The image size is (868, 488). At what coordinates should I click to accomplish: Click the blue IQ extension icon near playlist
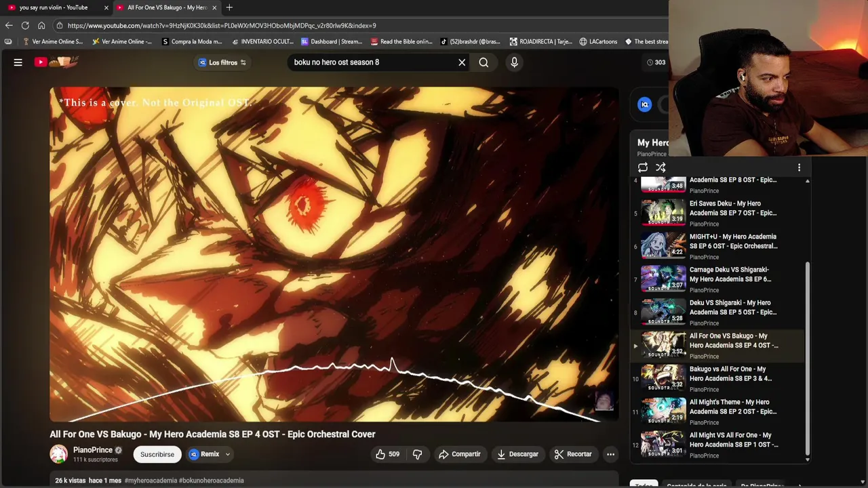tap(645, 104)
